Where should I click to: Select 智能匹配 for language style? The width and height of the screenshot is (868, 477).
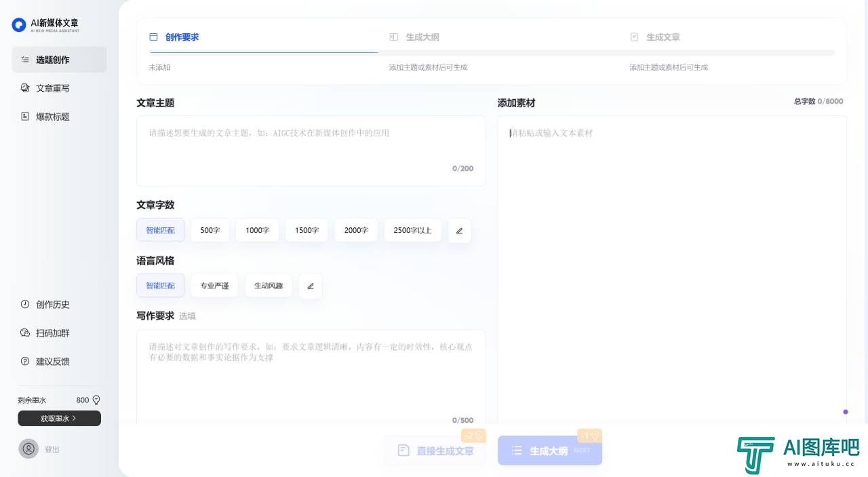[x=160, y=286]
